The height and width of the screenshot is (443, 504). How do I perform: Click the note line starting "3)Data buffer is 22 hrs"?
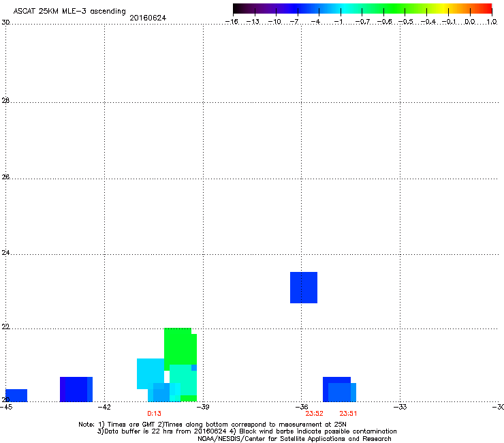(x=247, y=431)
